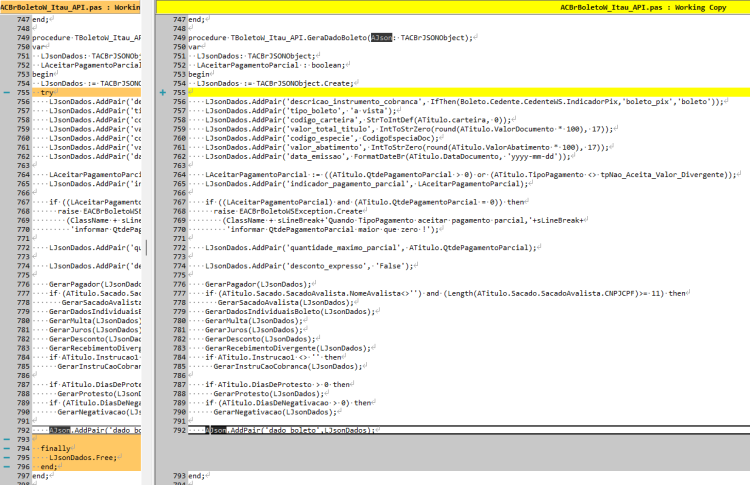Click the minus marker beside left-pane line 796
The image size is (750, 485).
pyautogui.click(x=7, y=466)
